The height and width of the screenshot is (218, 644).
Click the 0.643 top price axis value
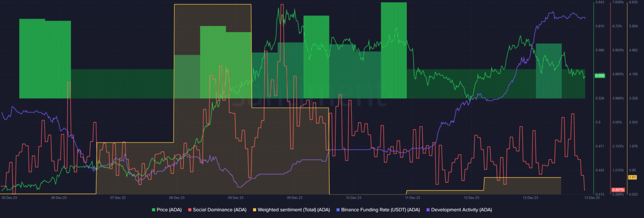click(600, 3)
